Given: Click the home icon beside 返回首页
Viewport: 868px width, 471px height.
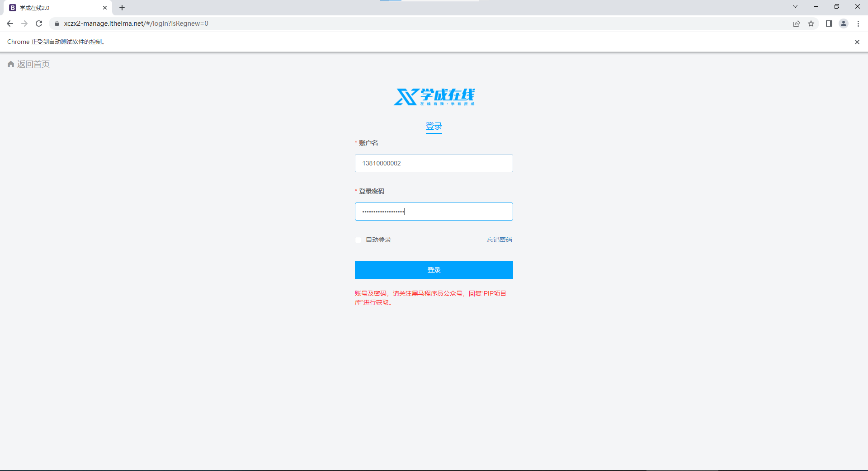Looking at the screenshot, I should (11, 64).
